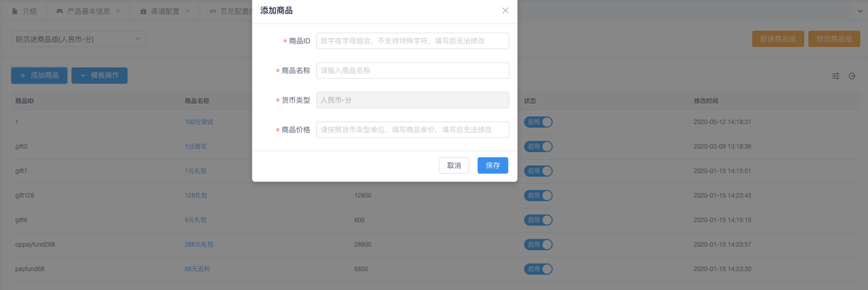Toggle the 启用 switch for product ID 1
This screenshot has width=868, height=290.
pyautogui.click(x=538, y=122)
